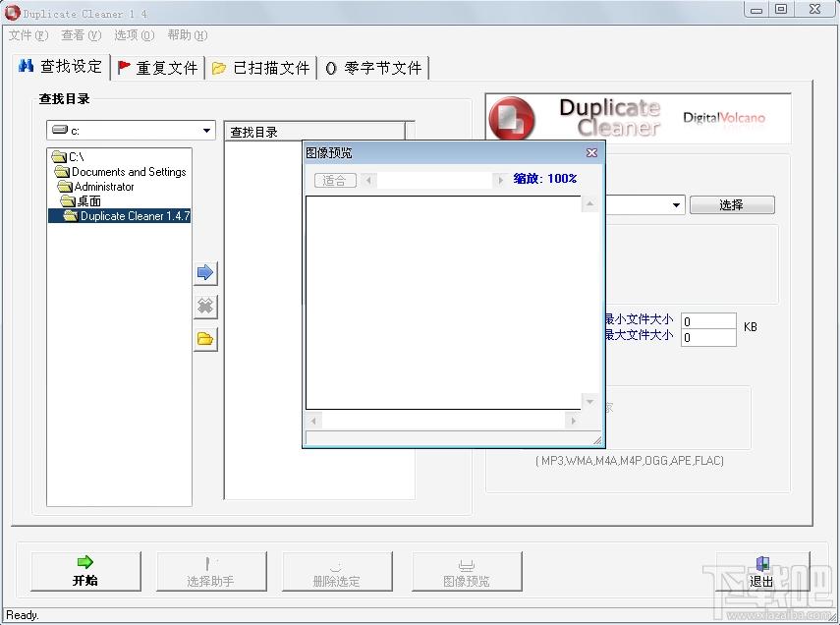Image resolution: width=840 pixels, height=625 pixels.
Task: Click the 退出 exit button
Action: [x=762, y=571]
